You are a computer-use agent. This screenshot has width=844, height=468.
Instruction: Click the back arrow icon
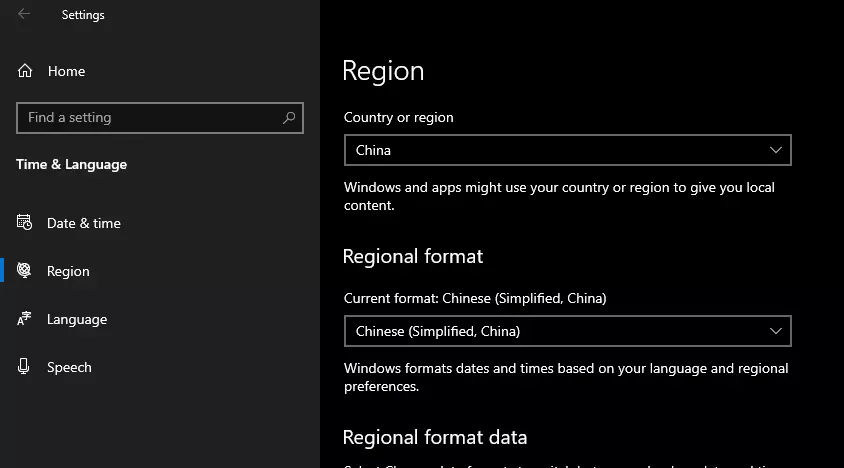[24, 14]
